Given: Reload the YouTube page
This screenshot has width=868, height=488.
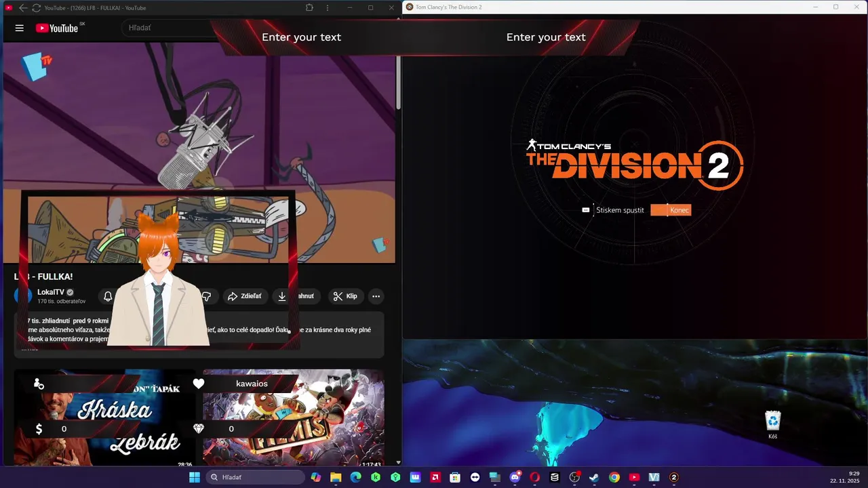Looking at the screenshot, I should click(36, 7).
